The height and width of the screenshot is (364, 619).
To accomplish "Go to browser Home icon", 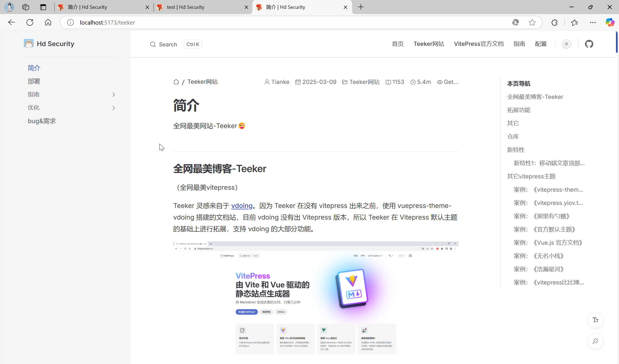I will click(48, 22).
